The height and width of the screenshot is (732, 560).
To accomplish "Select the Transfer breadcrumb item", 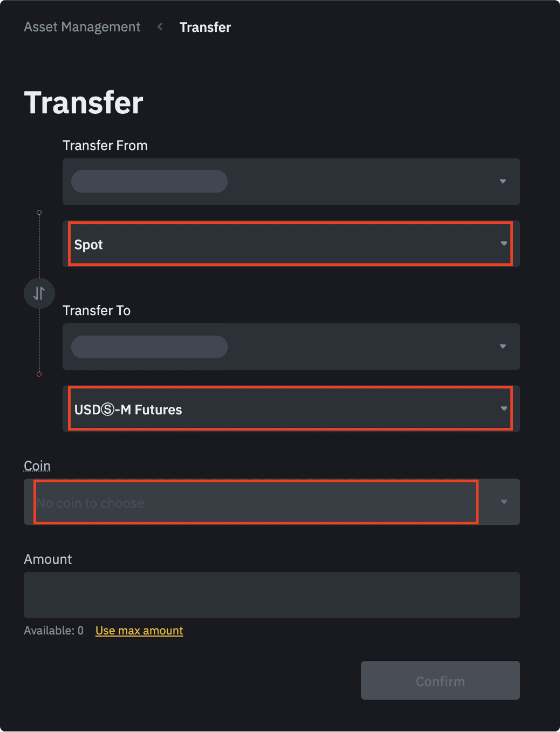I will tap(205, 27).
